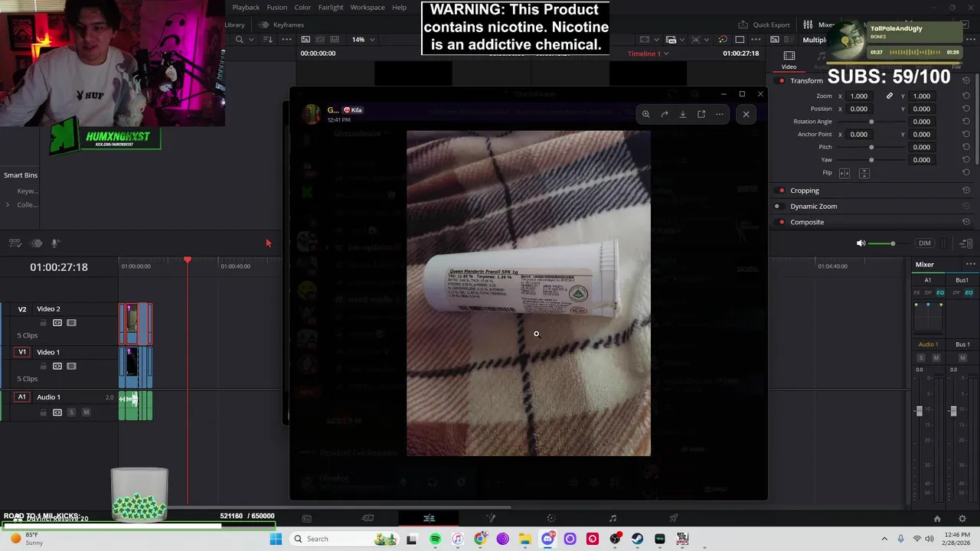The width and height of the screenshot is (980, 551).
Task: Click the Quick Export icon
Action: point(743,24)
